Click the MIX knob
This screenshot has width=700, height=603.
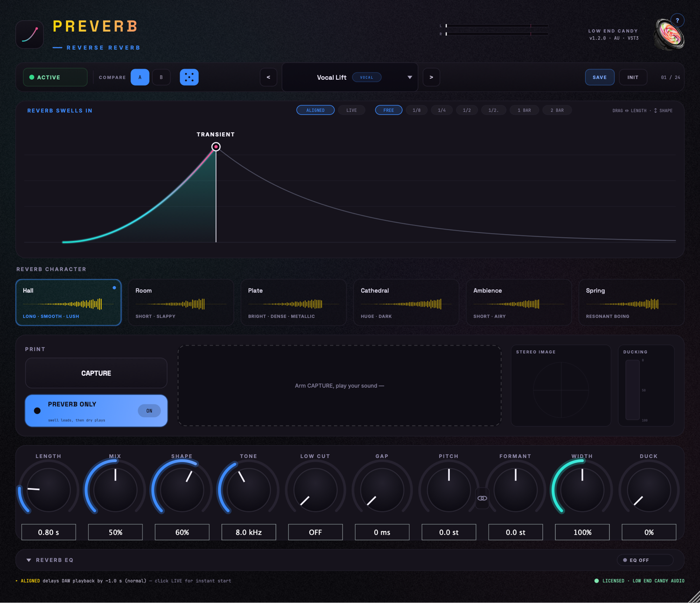(115, 490)
